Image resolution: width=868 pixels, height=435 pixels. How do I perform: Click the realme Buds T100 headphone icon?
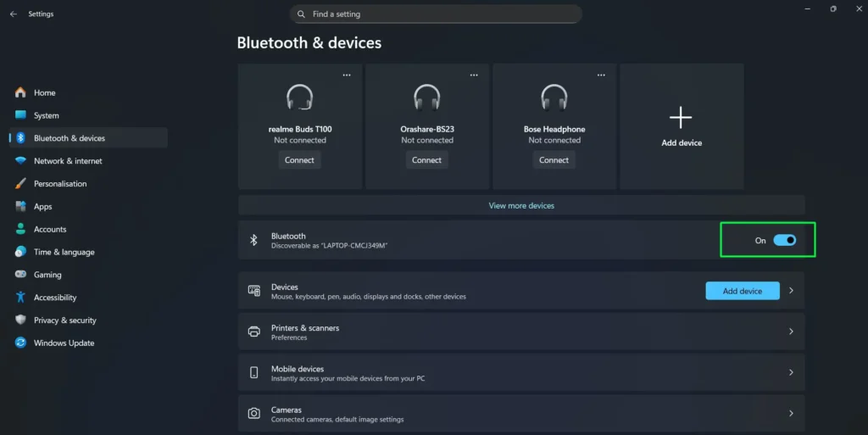click(299, 98)
